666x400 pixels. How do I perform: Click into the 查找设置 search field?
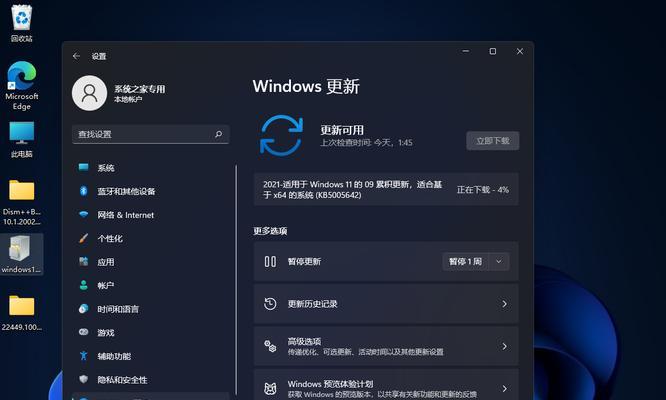pos(151,134)
